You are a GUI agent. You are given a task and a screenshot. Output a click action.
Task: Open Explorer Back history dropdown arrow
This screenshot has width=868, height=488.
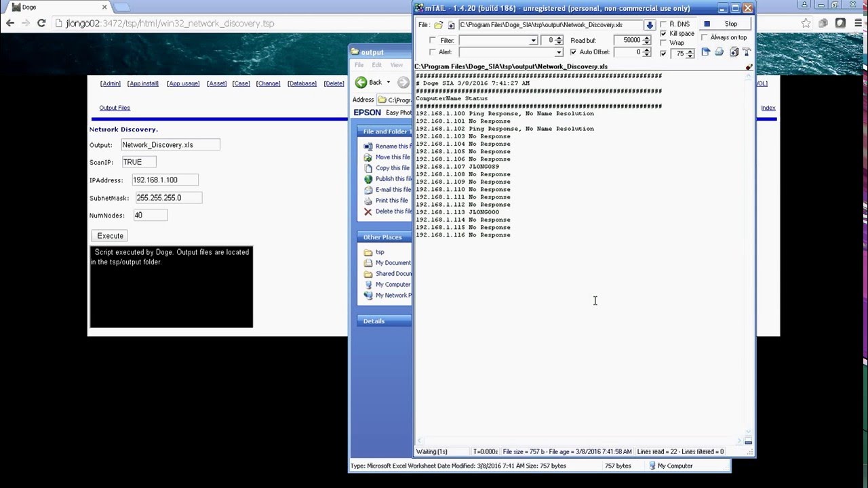point(388,83)
